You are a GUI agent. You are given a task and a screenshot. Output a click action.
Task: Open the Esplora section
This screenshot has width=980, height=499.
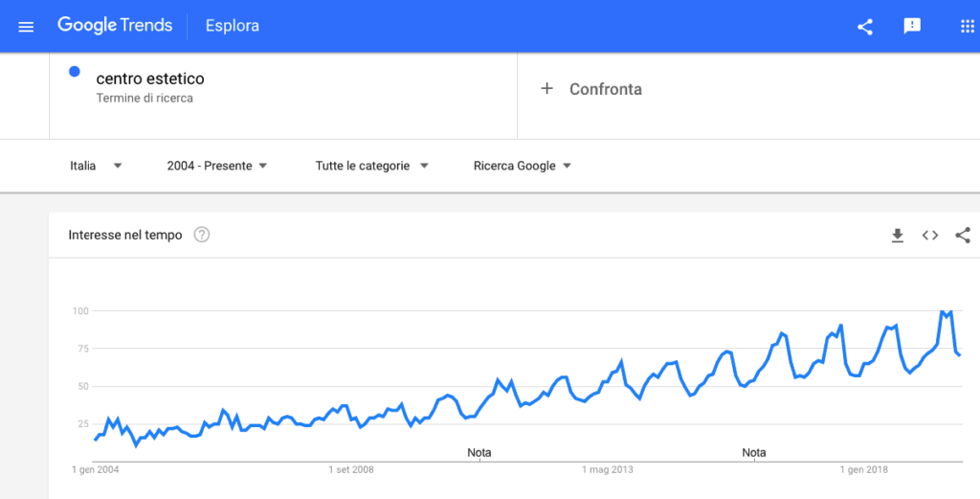click(233, 26)
